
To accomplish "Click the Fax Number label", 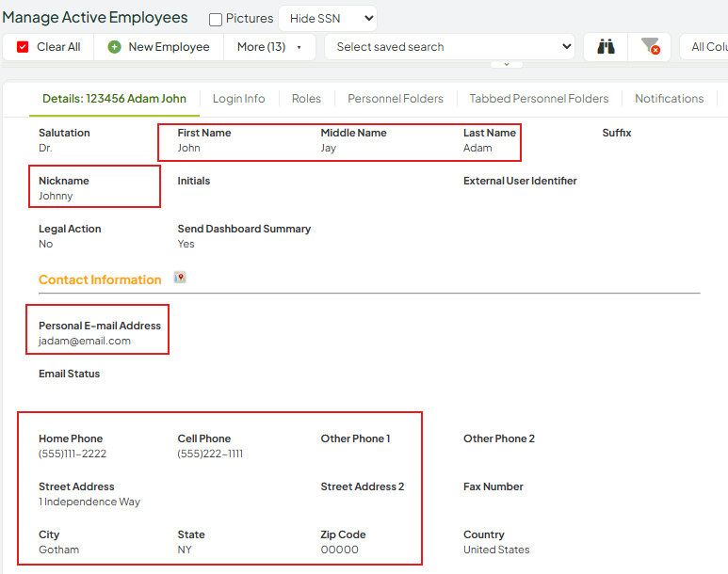I will point(493,486).
